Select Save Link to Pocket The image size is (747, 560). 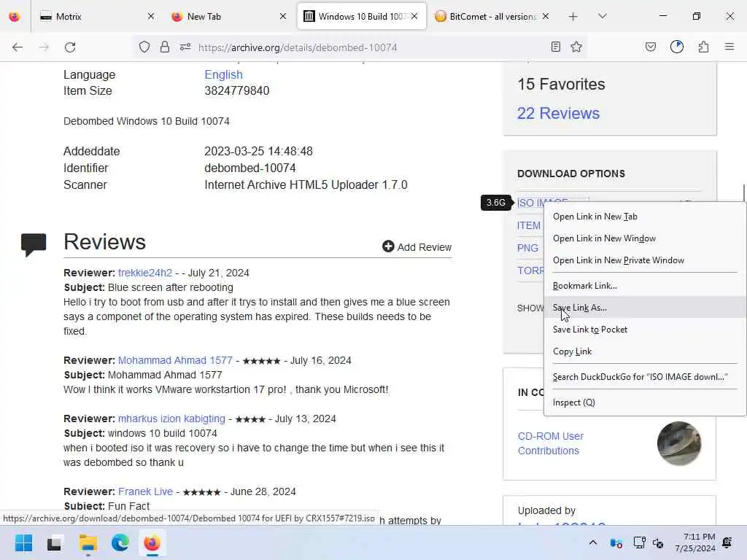(645, 330)
